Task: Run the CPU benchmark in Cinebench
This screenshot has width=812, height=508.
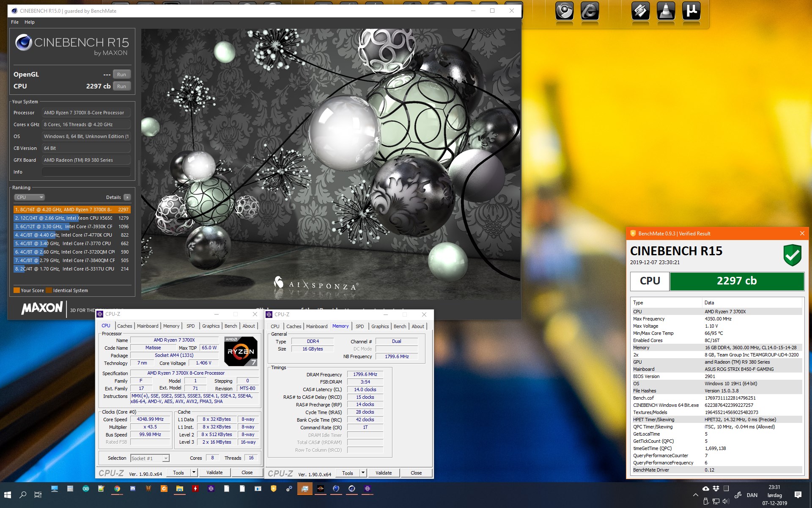Action: click(x=121, y=86)
